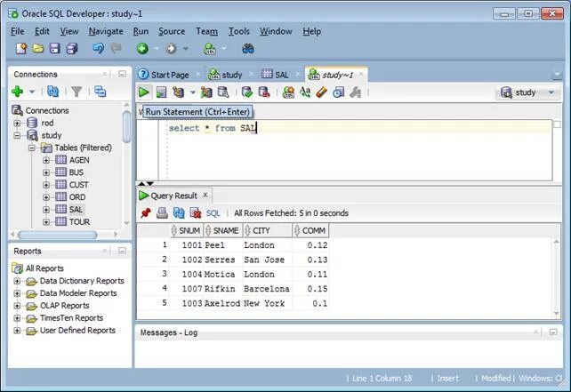Expand the CUST table node
571x392 pixels.
[x=46, y=185]
